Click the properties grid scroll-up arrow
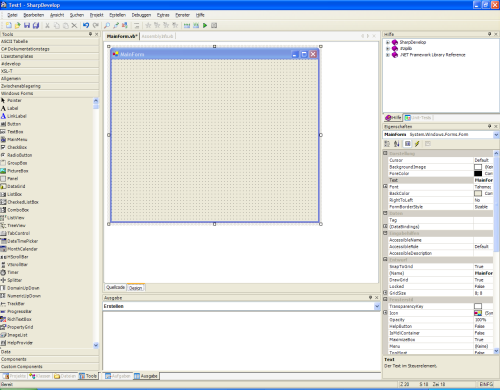The height and width of the screenshot is (390, 500). pyautogui.click(x=496, y=153)
